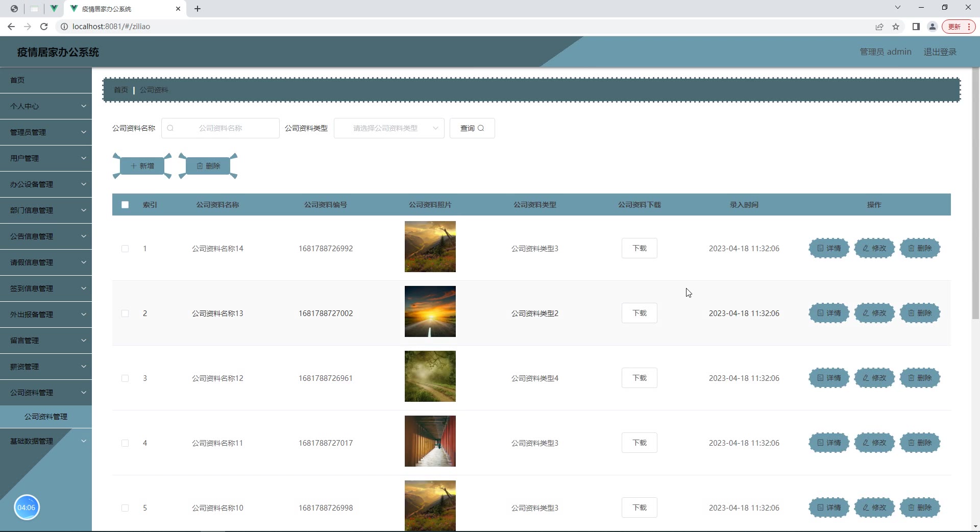Check the row 2 checkbox for 公司资料名称13
The width and height of the screenshot is (980, 532).
coord(125,313)
